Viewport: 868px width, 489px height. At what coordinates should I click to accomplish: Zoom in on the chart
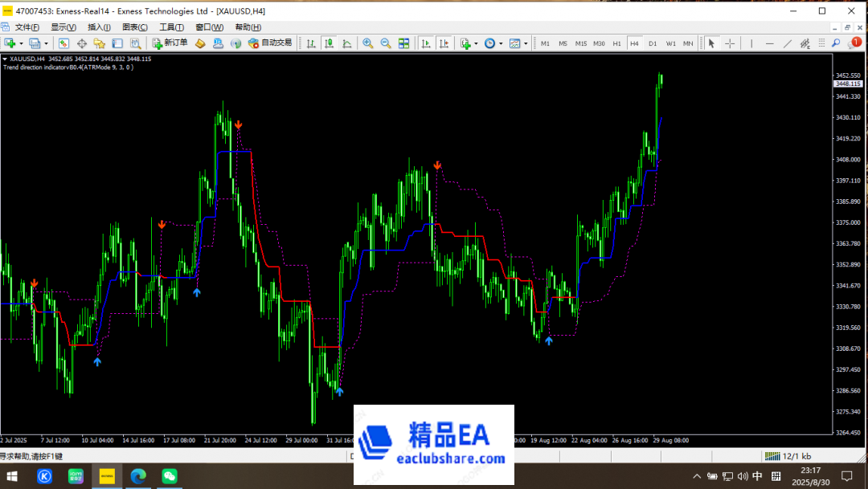[x=367, y=43]
